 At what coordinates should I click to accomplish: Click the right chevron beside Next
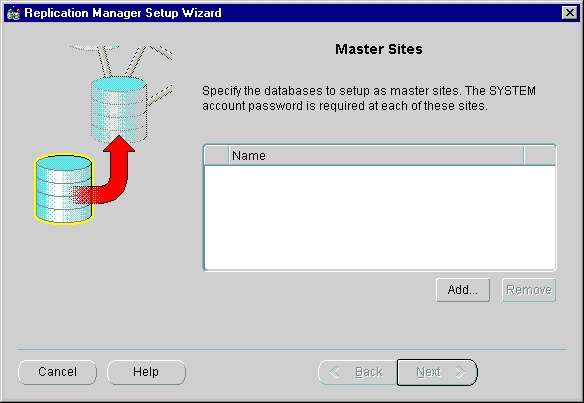point(460,372)
